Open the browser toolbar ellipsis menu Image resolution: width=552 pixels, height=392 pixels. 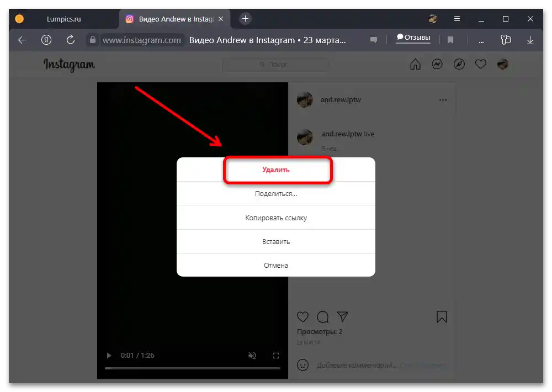coord(481,41)
